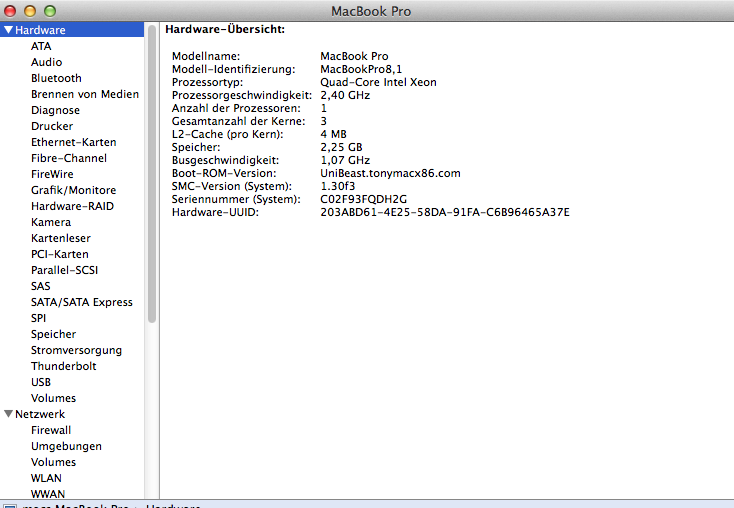Click the green zoom window button
734x508 pixels.
[x=50, y=10]
